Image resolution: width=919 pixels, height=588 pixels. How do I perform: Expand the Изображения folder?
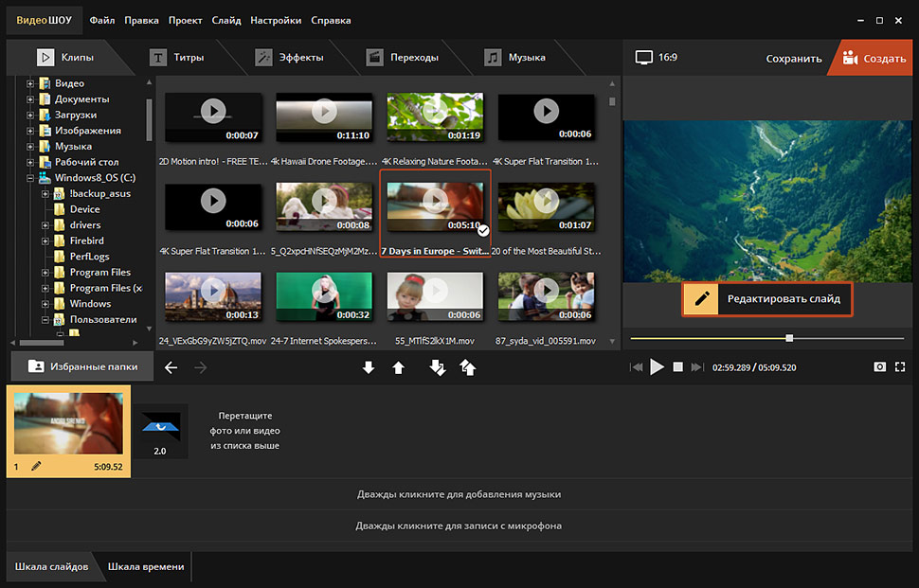[x=30, y=132]
